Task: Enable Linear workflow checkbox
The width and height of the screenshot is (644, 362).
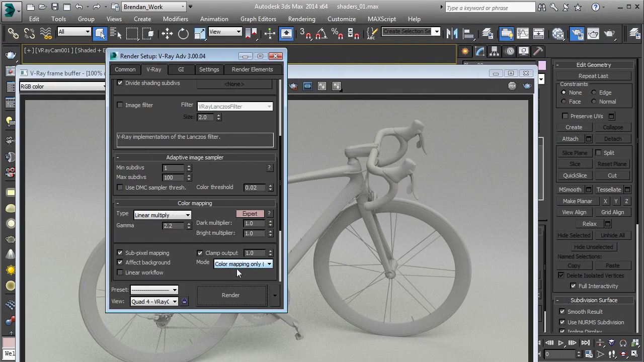Action: click(120, 273)
